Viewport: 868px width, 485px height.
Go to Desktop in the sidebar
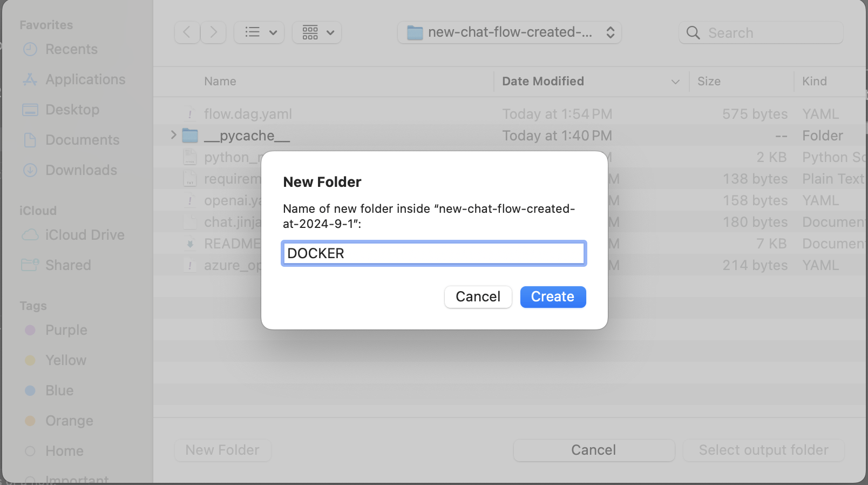pyautogui.click(x=72, y=110)
